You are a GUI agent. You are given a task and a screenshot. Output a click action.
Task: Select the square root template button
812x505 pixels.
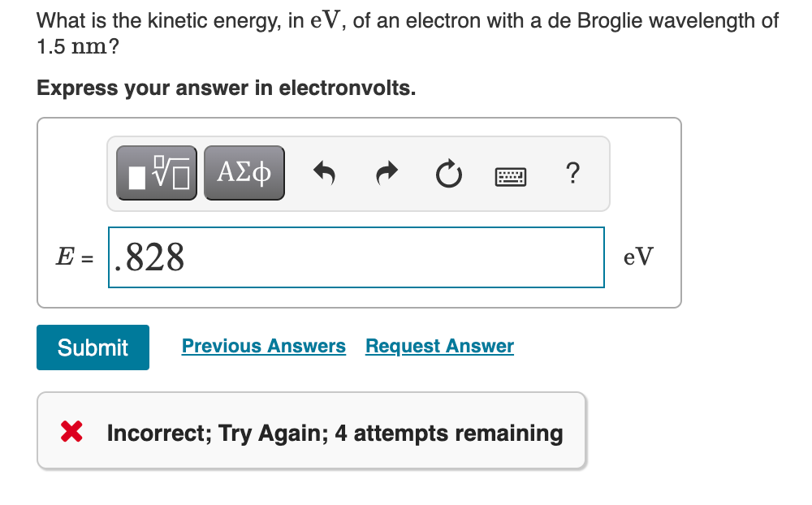click(157, 172)
